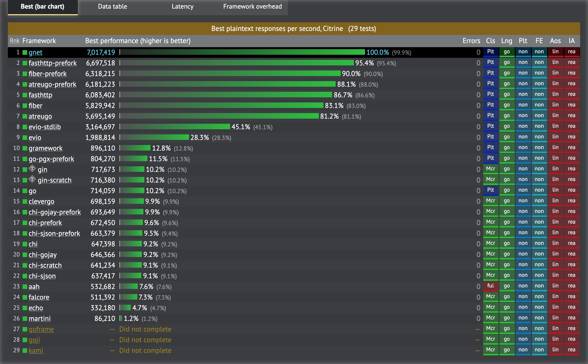Open the 'Latency' view tab
This screenshot has width=588, height=364.
click(x=183, y=7)
